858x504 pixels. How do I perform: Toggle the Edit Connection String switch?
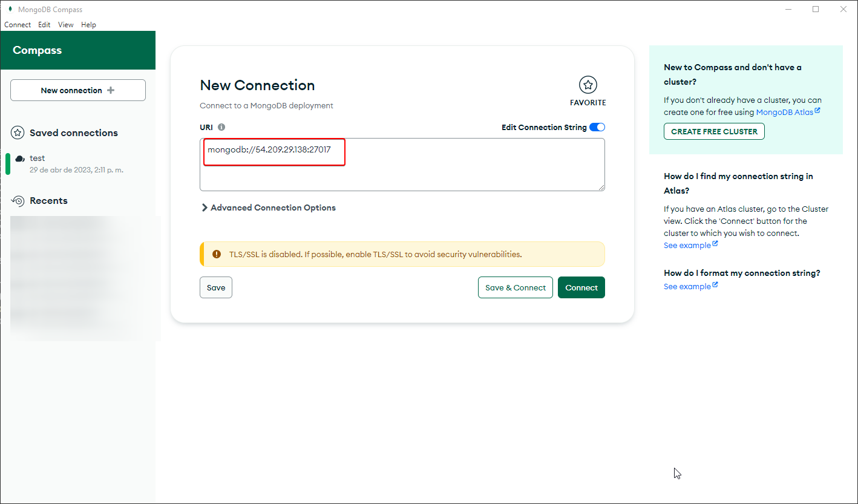click(597, 127)
